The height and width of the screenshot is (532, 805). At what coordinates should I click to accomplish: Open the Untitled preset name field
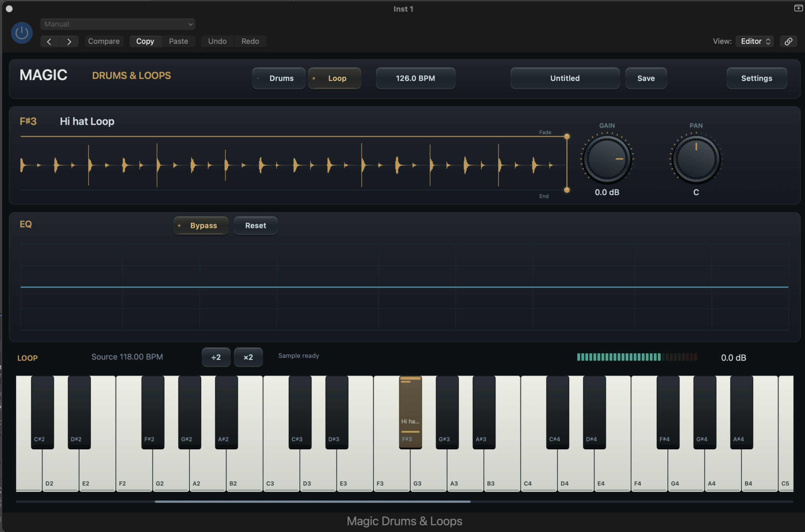point(565,78)
